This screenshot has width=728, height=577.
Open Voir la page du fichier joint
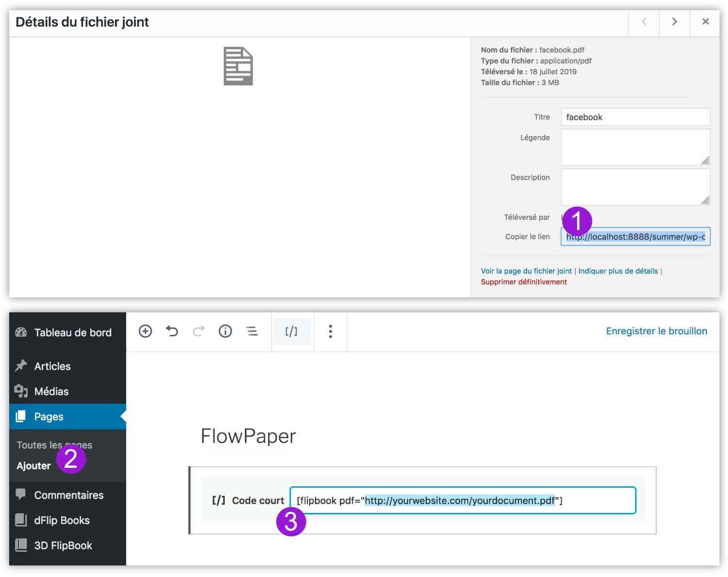(x=526, y=271)
